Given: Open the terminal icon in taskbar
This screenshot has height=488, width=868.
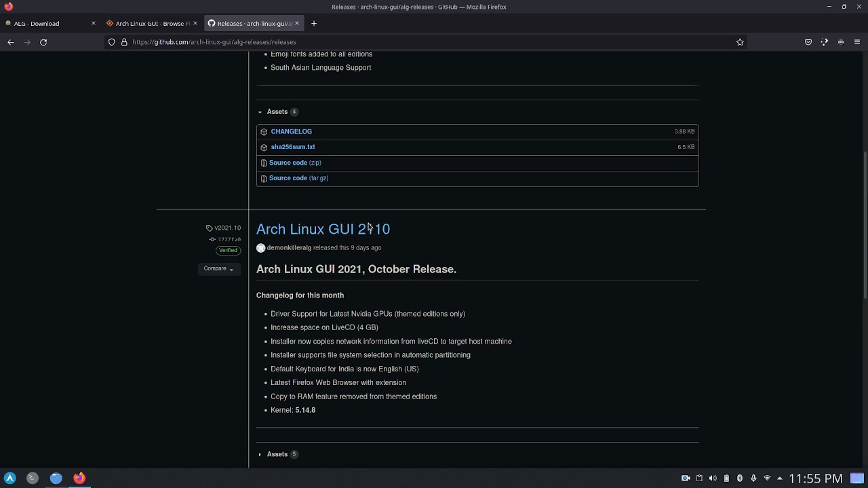Looking at the screenshot, I should pyautogui.click(x=32, y=478).
